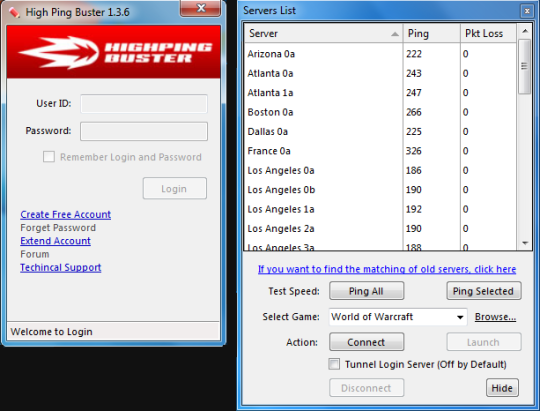Click the Launch button
The image size is (540, 411).
(484, 342)
